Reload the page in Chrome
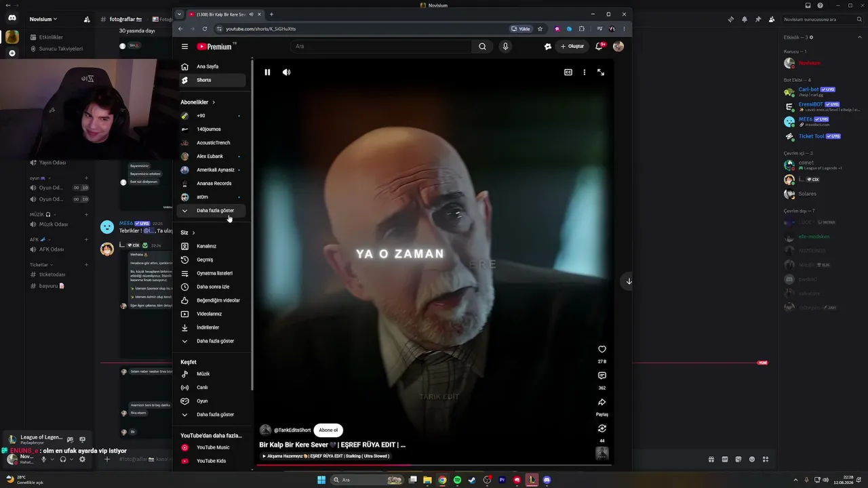The height and width of the screenshot is (488, 868). 205,29
